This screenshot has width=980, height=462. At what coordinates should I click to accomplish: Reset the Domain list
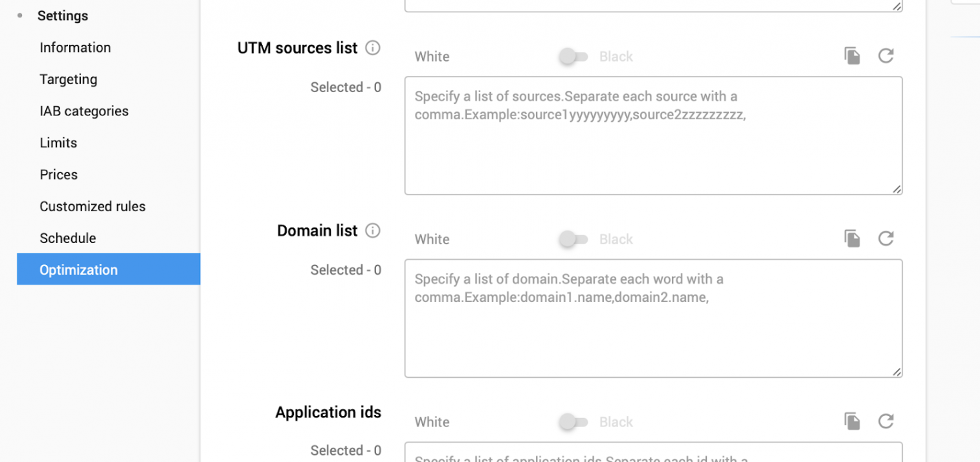pos(886,238)
